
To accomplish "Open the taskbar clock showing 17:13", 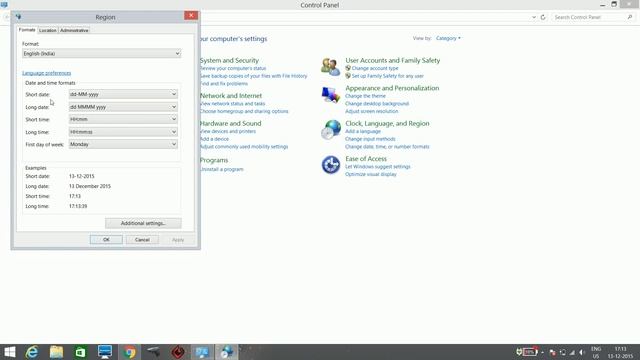I will pos(620,352).
